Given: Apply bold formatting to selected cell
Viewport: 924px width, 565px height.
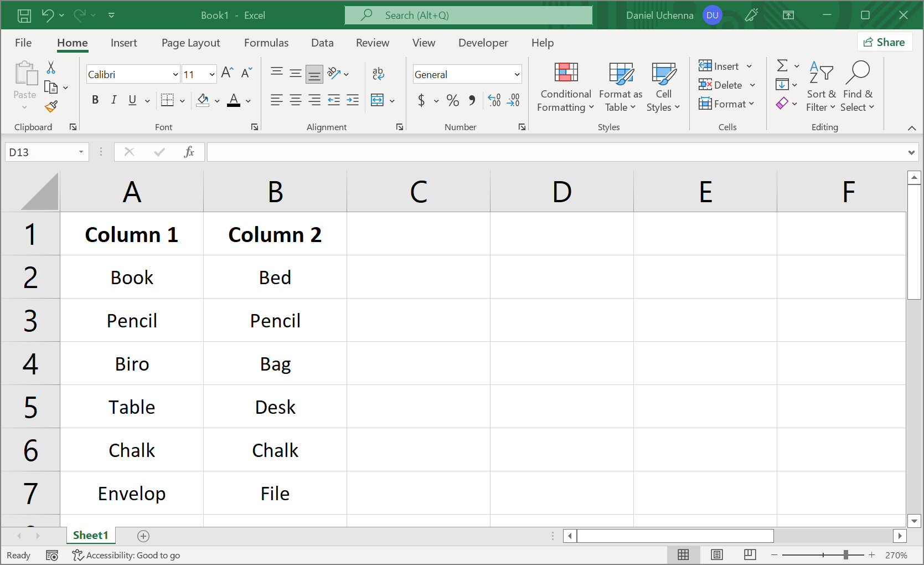Looking at the screenshot, I should 95,100.
